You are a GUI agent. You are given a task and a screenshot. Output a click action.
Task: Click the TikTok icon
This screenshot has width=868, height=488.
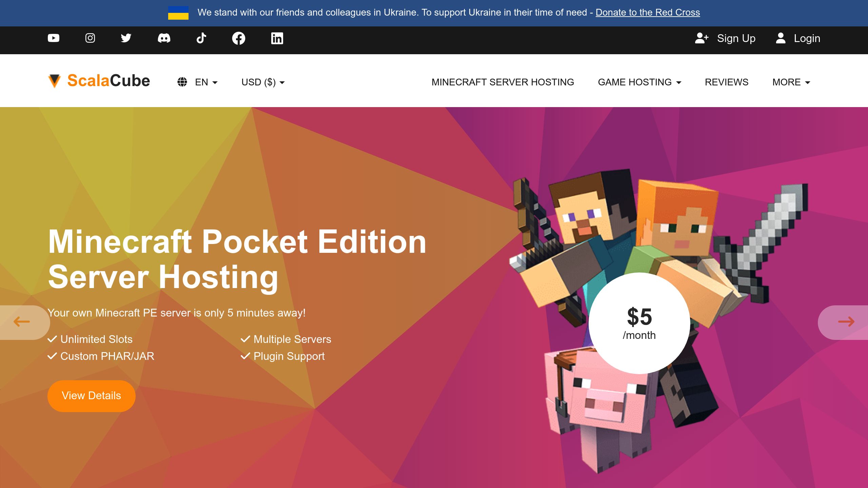point(201,38)
